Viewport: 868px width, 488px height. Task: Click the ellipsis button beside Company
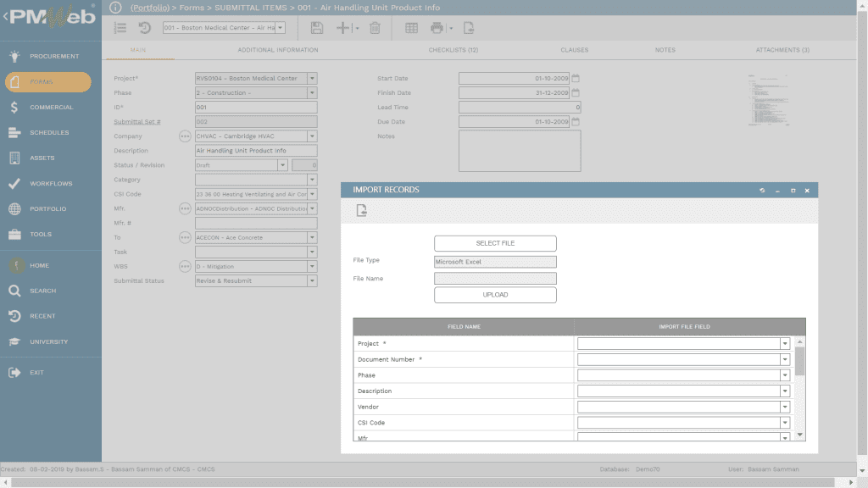coord(185,136)
